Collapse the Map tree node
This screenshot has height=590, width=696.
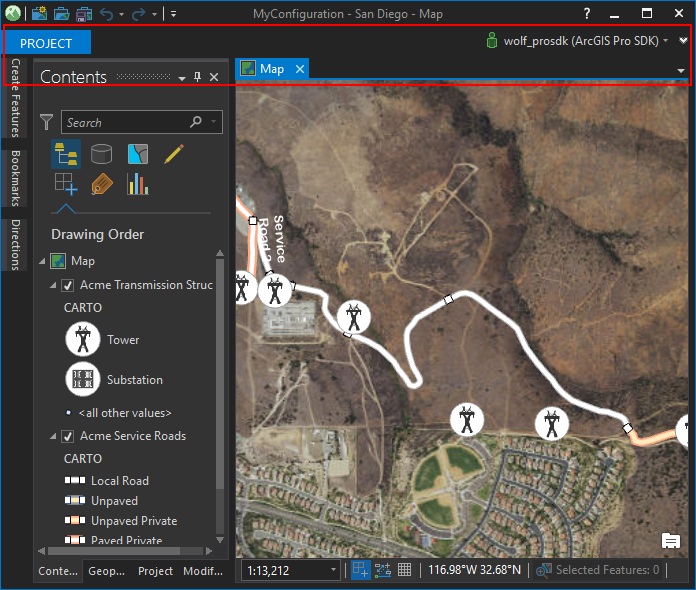pos(42,261)
